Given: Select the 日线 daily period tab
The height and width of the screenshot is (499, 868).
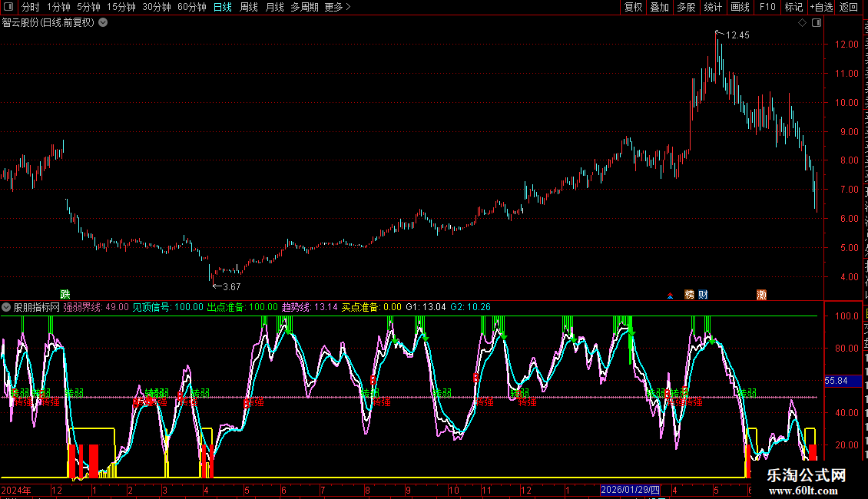Looking at the screenshot, I should pos(223,7).
